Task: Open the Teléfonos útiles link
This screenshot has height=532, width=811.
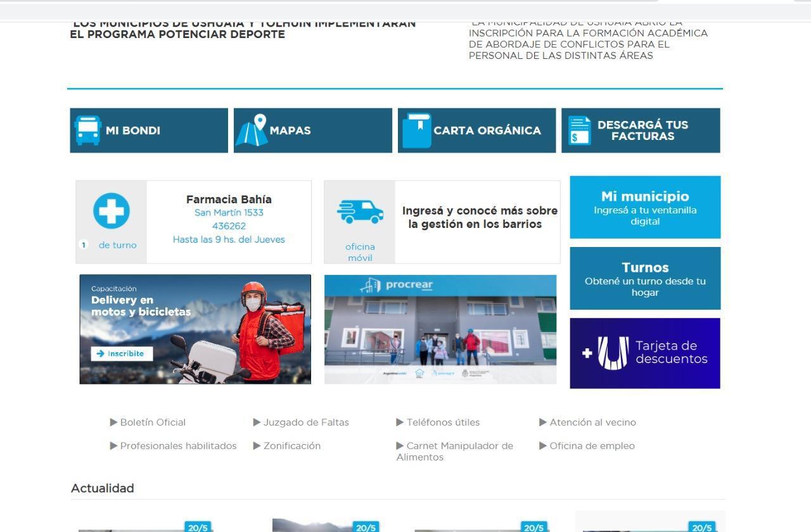Action: click(x=443, y=422)
